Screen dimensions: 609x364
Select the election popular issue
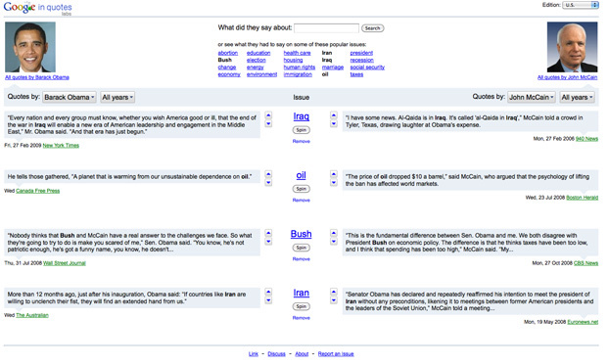click(x=256, y=60)
